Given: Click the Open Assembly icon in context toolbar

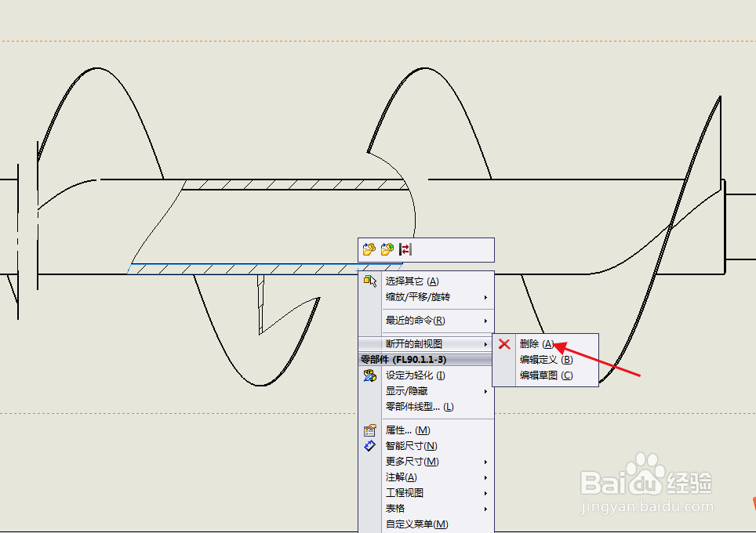Looking at the screenshot, I should (387, 249).
